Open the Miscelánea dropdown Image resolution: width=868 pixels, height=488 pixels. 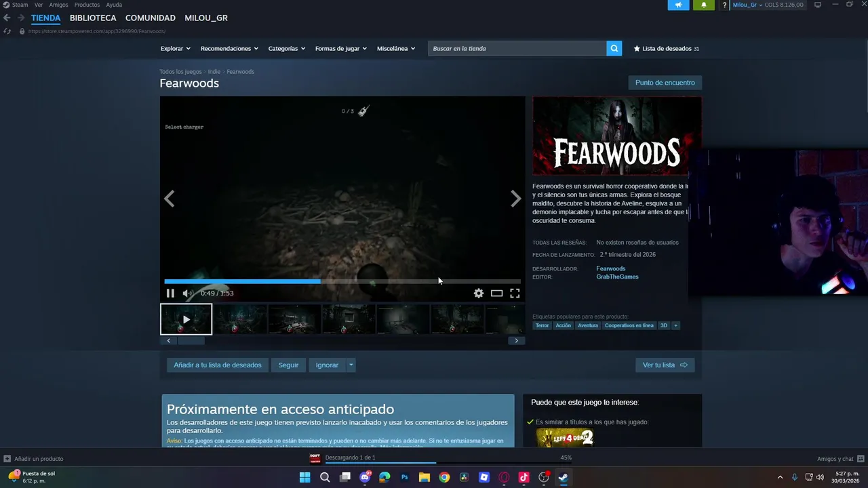pyautogui.click(x=396, y=48)
